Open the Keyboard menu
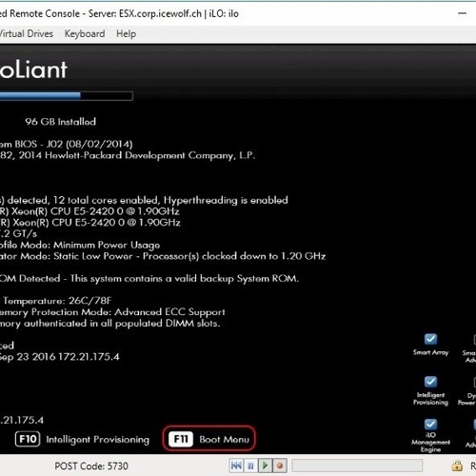 85,33
